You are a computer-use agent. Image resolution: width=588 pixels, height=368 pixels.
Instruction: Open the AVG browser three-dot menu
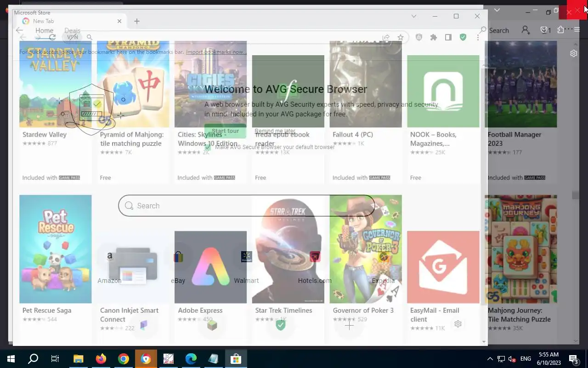click(478, 37)
